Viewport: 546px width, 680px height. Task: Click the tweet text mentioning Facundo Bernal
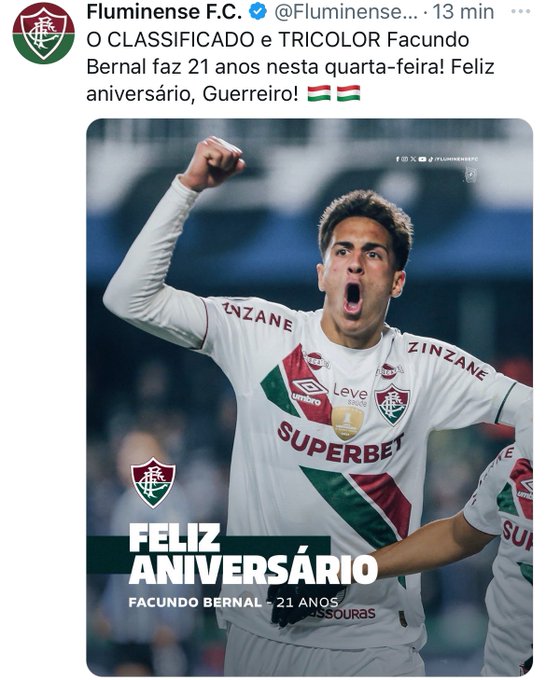(290, 67)
